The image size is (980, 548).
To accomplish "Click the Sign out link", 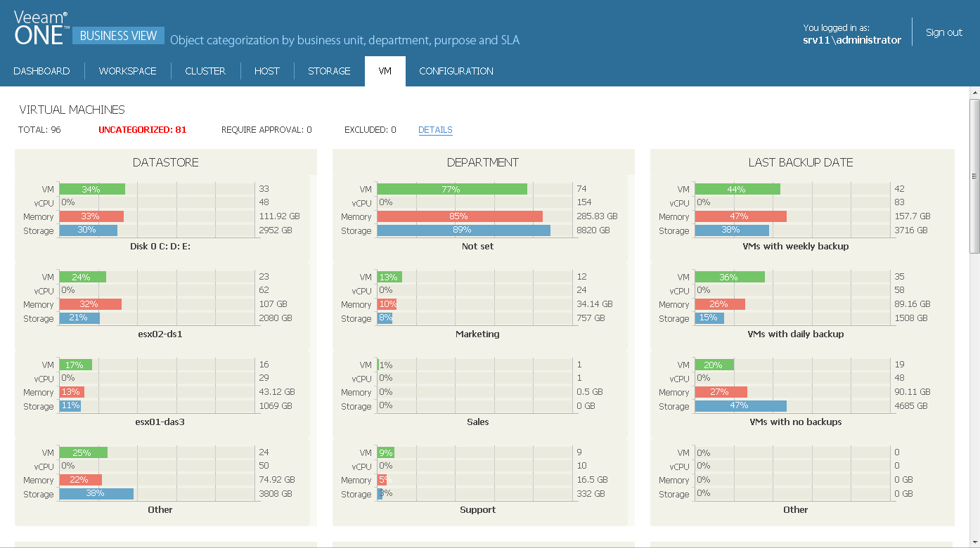I will pyautogui.click(x=943, y=32).
